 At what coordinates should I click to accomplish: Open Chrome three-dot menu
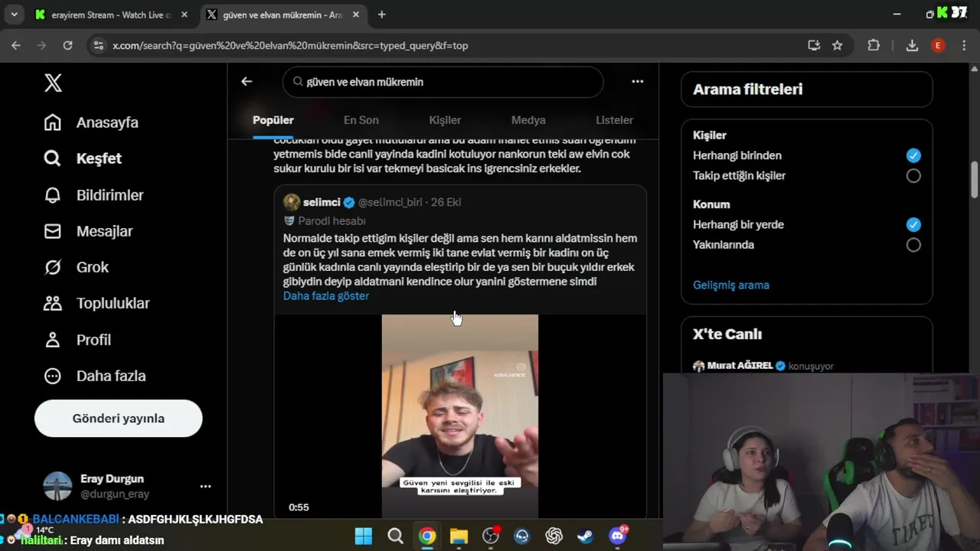pyautogui.click(x=964, y=45)
